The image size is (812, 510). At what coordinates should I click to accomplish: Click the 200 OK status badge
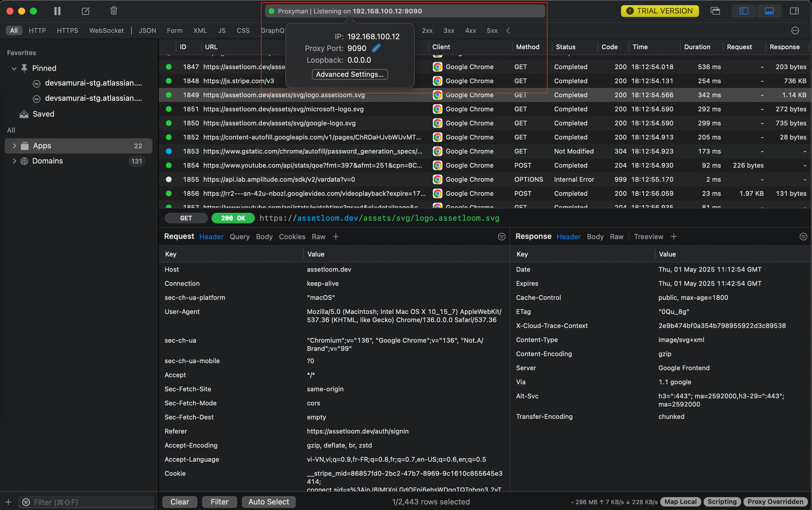click(233, 218)
